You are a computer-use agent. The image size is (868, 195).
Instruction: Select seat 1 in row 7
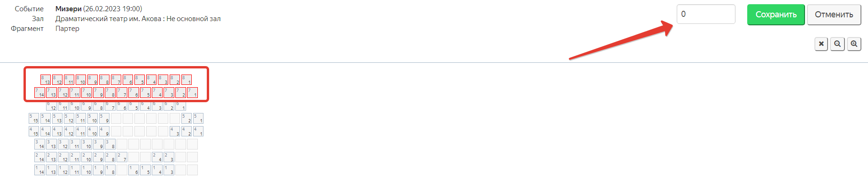[x=193, y=92]
